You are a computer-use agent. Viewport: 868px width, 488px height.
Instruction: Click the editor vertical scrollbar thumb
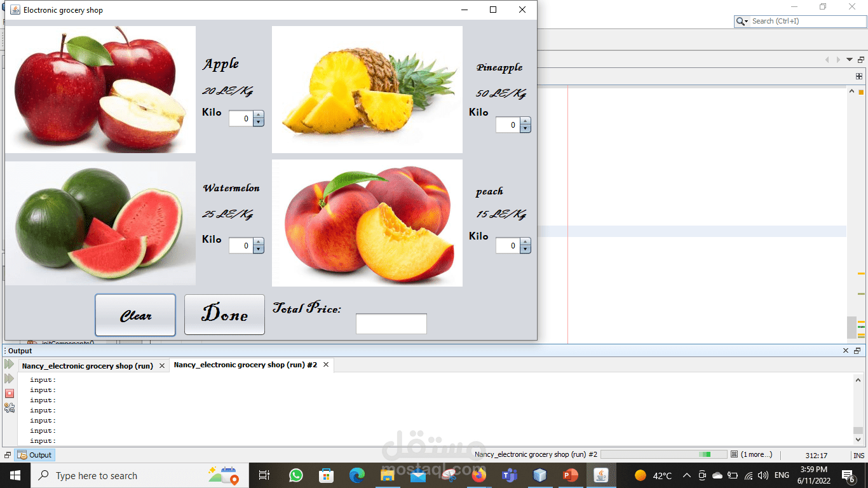point(851,327)
